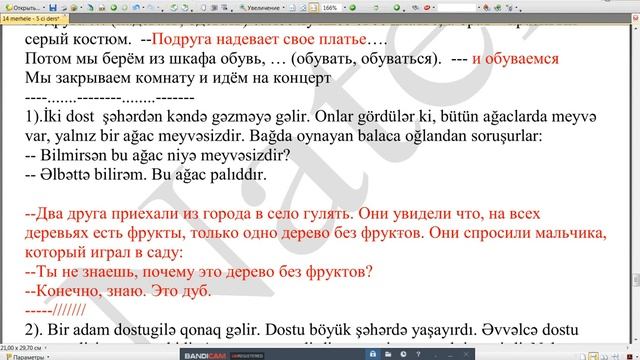The width and height of the screenshot is (640, 360).
Task: Open the dropdown arrow after the search field
Action: tap(479, 8)
